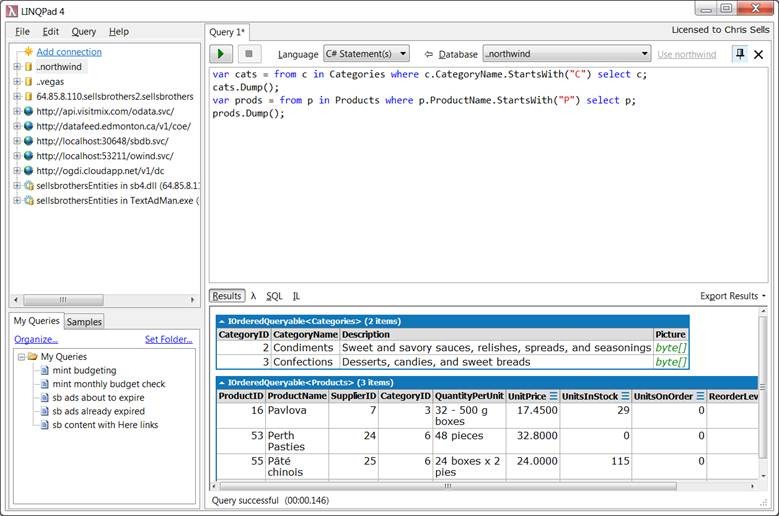Open the Database dropdown
This screenshot has height=516, width=779.
tap(567, 53)
